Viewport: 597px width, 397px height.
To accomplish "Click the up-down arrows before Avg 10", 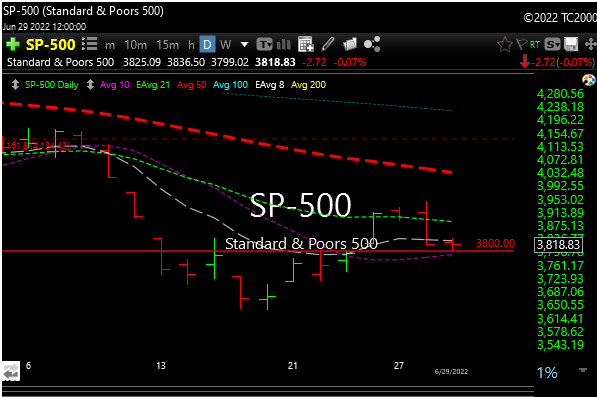I will [90, 85].
